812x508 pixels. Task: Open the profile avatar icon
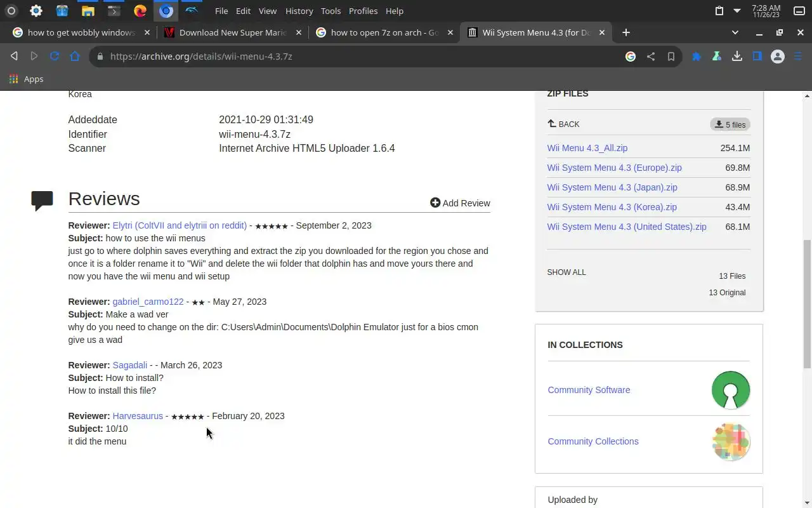click(778, 57)
